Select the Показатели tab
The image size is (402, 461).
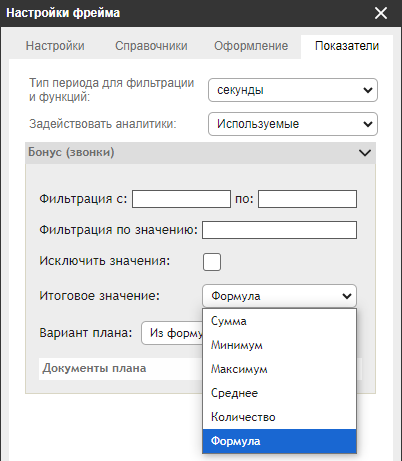pos(347,46)
